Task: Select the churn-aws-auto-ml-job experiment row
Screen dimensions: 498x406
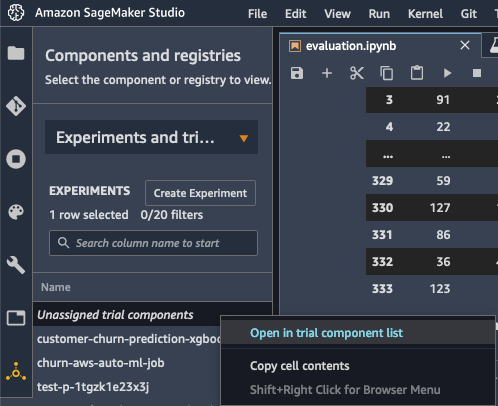Action: point(127,363)
